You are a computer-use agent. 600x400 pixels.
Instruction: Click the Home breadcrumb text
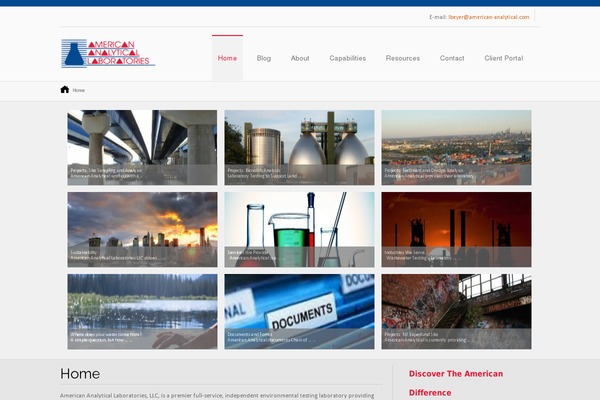pyautogui.click(x=78, y=90)
